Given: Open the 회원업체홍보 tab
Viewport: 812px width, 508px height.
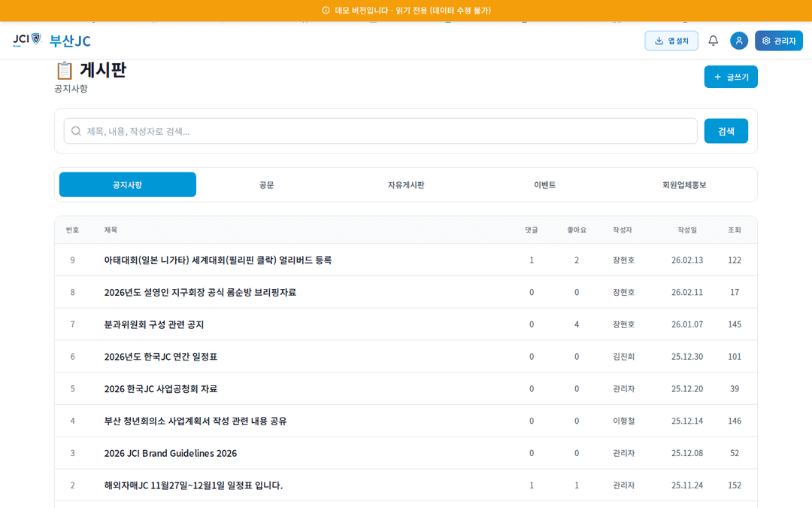Looking at the screenshot, I should tap(684, 184).
